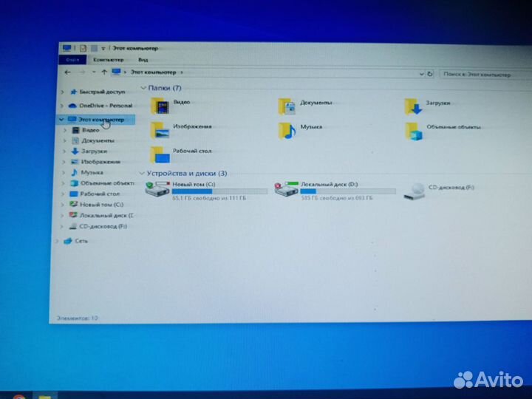Click the Back navigation arrow
Image resolution: width=532 pixels, height=399 pixels.
(67, 72)
